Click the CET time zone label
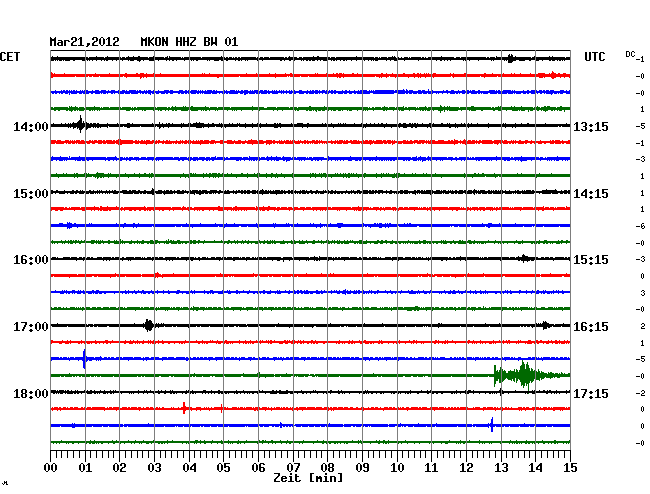Viewport: 650px width, 494px height. point(10,57)
